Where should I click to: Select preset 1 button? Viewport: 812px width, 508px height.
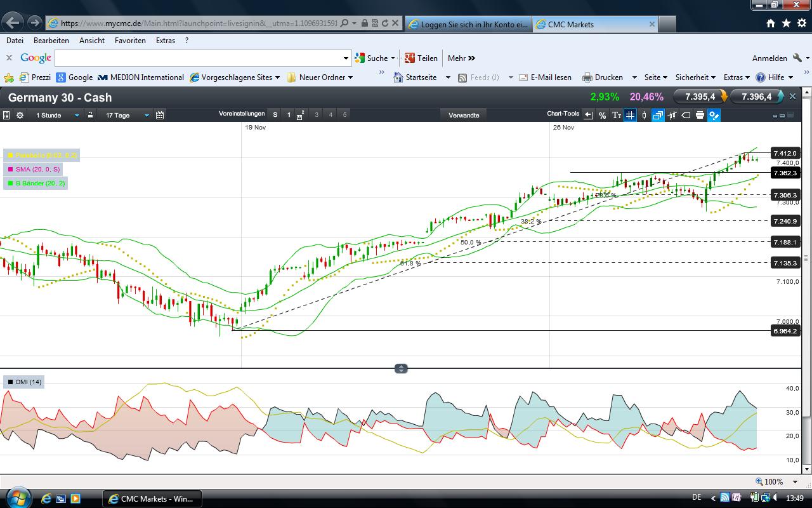click(289, 115)
